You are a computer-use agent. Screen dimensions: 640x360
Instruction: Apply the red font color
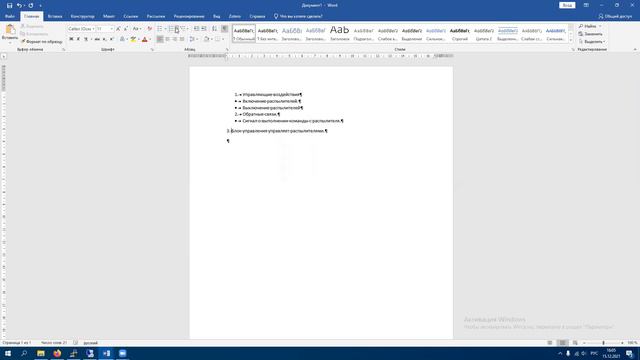(x=144, y=39)
